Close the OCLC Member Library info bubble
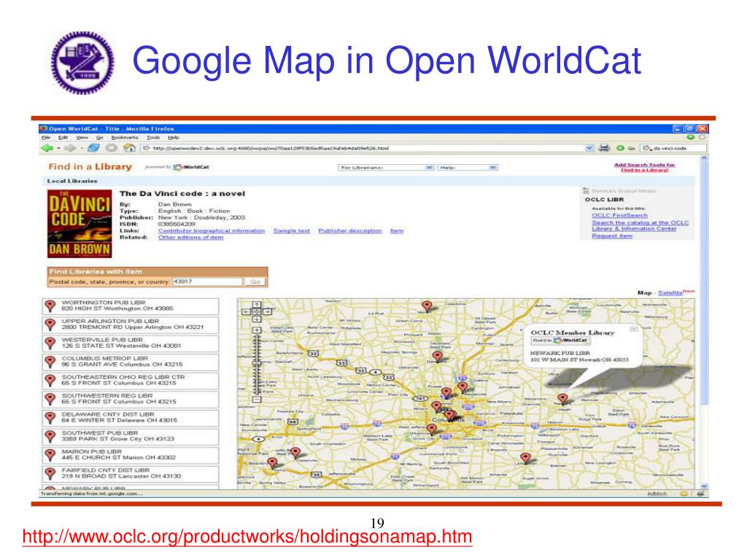Screen dimensions: 747x560 [634, 329]
